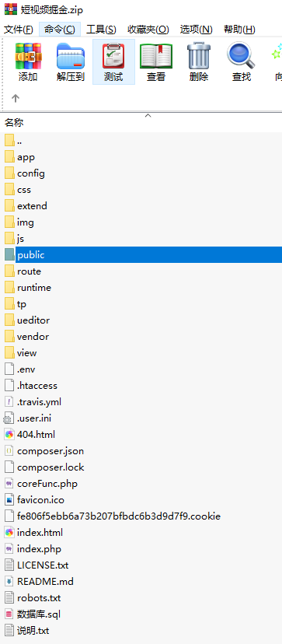This screenshot has width=282, height=644.
Task: Click the Add (添加) archive icon
Action: (28, 56)
